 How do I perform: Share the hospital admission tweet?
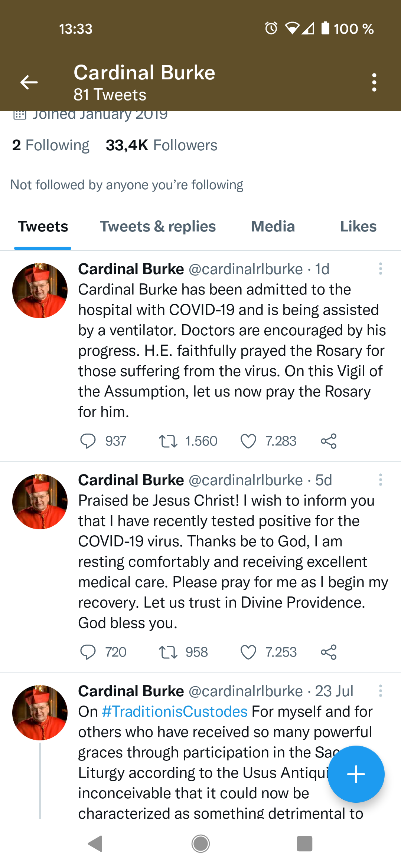click(x=329, y=441)
